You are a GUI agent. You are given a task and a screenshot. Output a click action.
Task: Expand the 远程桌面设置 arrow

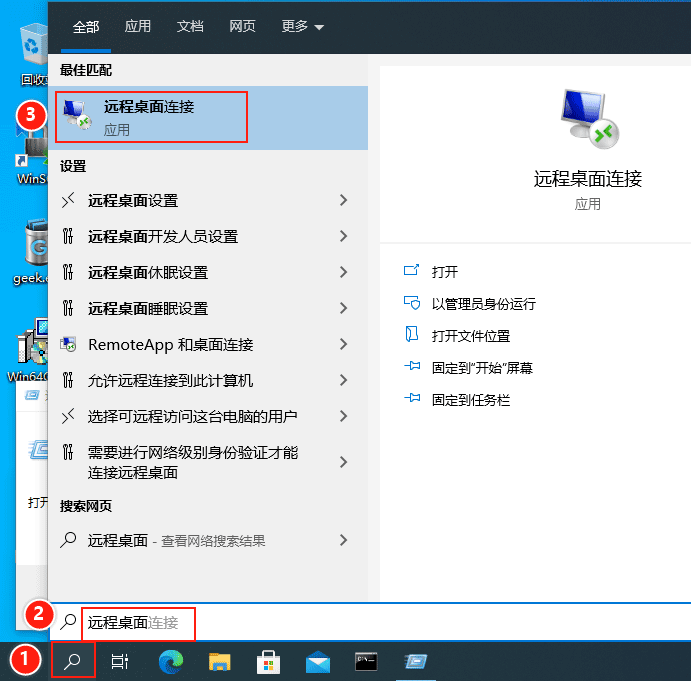click(x=344, y=201)
